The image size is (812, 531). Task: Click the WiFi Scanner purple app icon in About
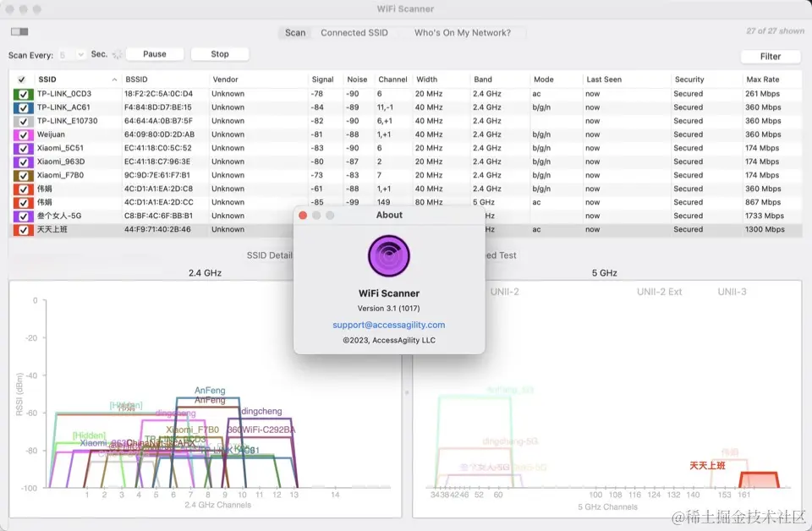point(389,255)
